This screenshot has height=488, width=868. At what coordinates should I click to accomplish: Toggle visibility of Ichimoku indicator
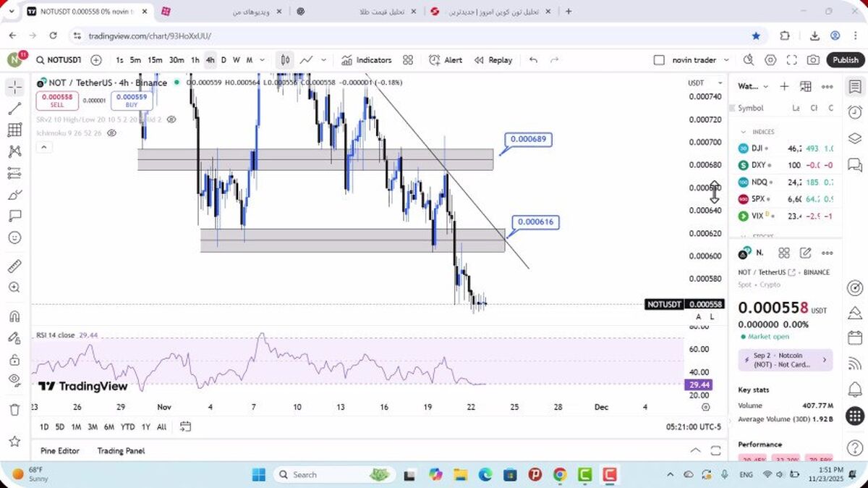112,133
